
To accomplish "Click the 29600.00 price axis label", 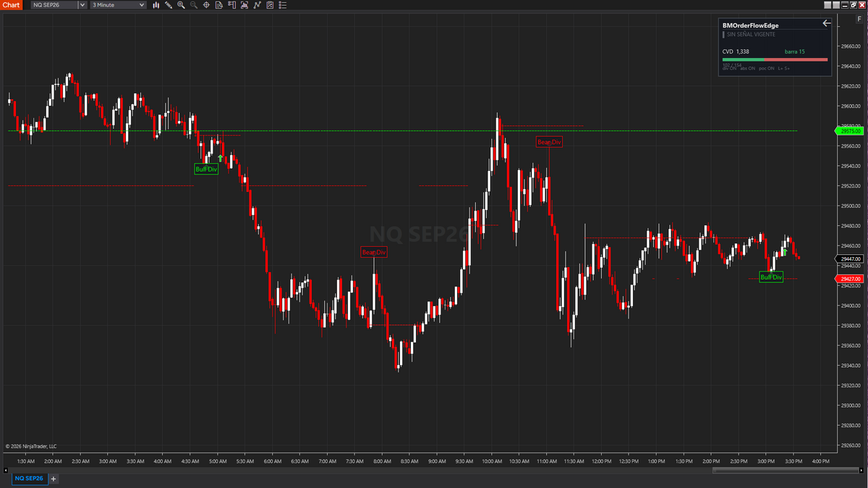I will [x=851, y=106].
